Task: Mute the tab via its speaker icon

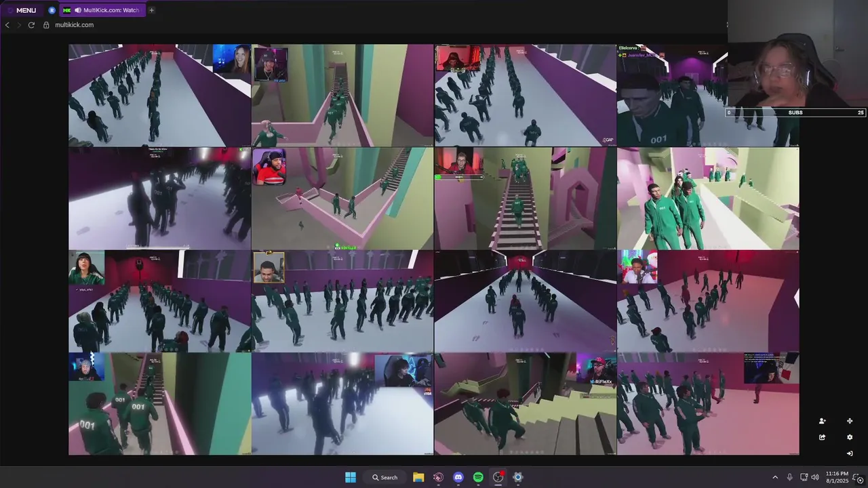Action: 78,10
